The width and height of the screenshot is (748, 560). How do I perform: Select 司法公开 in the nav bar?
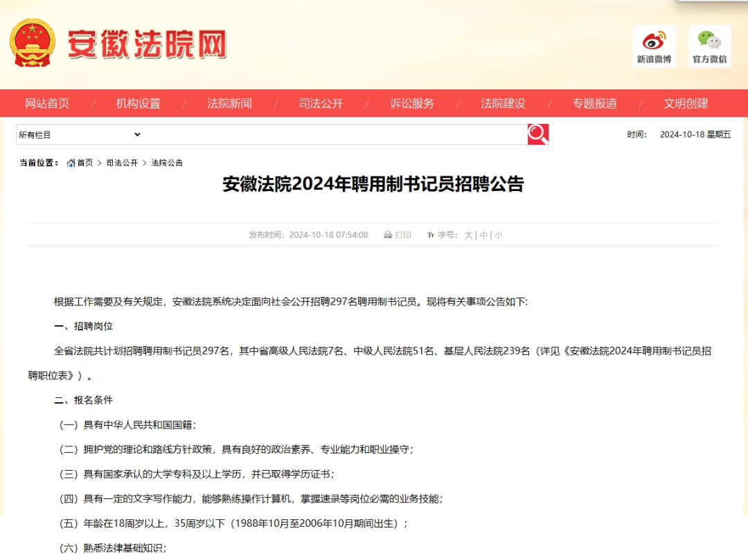[x=321, y=104]
